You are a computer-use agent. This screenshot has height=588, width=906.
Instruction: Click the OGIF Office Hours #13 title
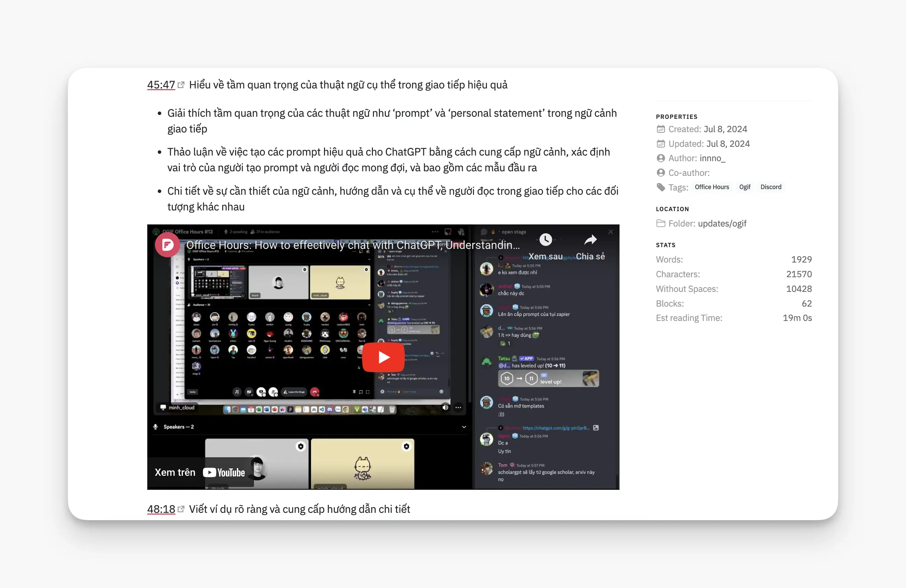187,232
